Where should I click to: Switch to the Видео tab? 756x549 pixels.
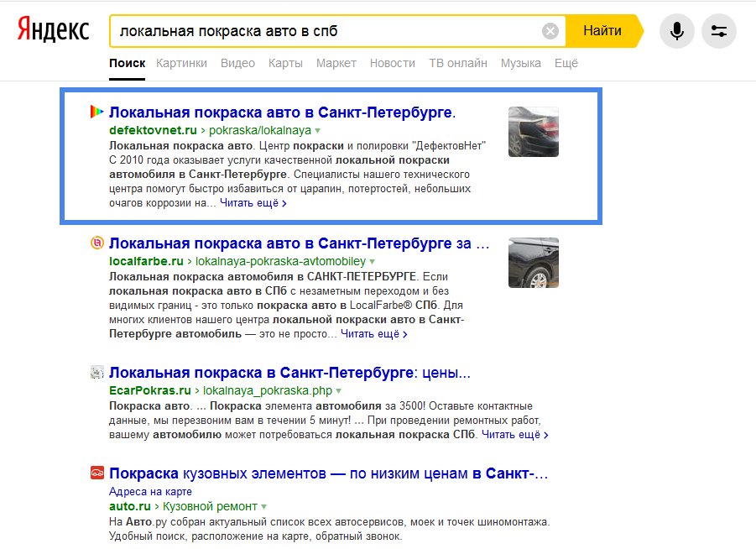click(x=237, y=63)
